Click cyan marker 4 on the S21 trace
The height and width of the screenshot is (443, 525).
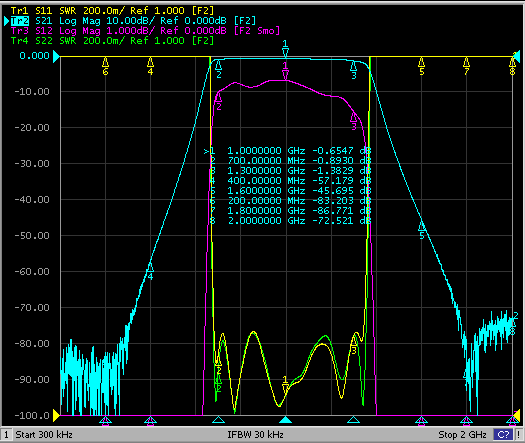[150, 271]
